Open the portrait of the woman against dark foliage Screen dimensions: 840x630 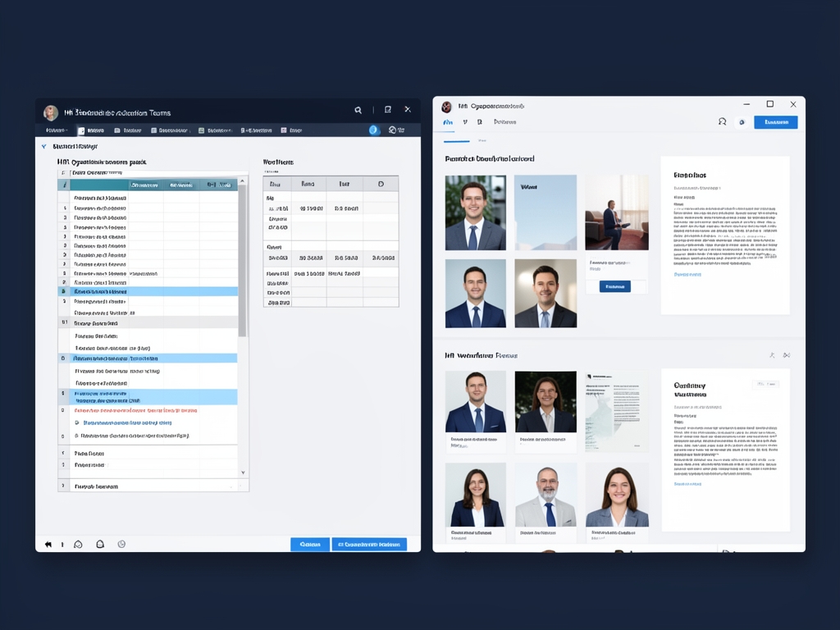point(546,402)
